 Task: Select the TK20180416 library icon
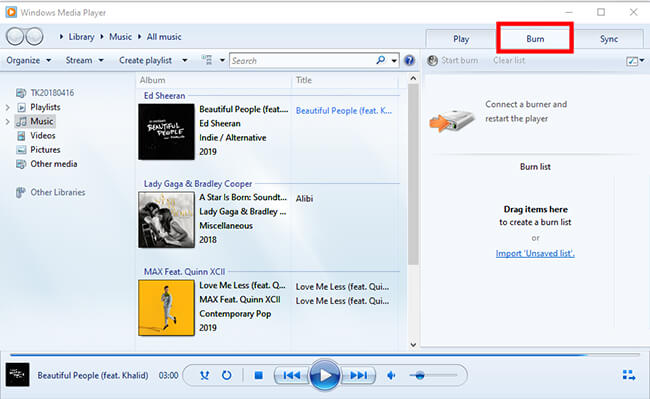pos(21,93)
